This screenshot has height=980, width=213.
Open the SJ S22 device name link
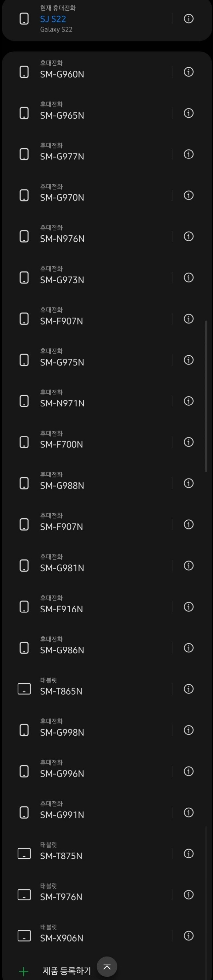pos(53,18)
